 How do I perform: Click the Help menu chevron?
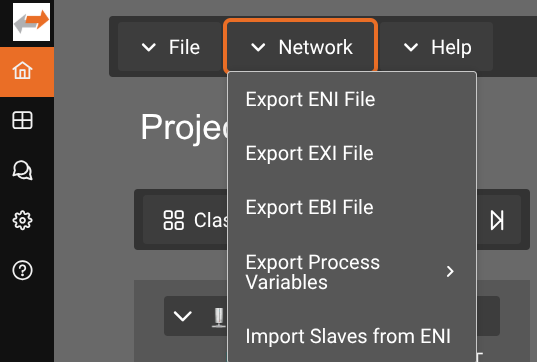click(x=411, y=47)
